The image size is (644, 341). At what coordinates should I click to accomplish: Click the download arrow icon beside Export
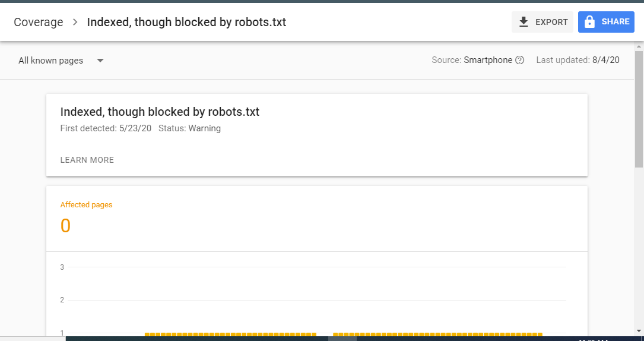pos(524,22)
